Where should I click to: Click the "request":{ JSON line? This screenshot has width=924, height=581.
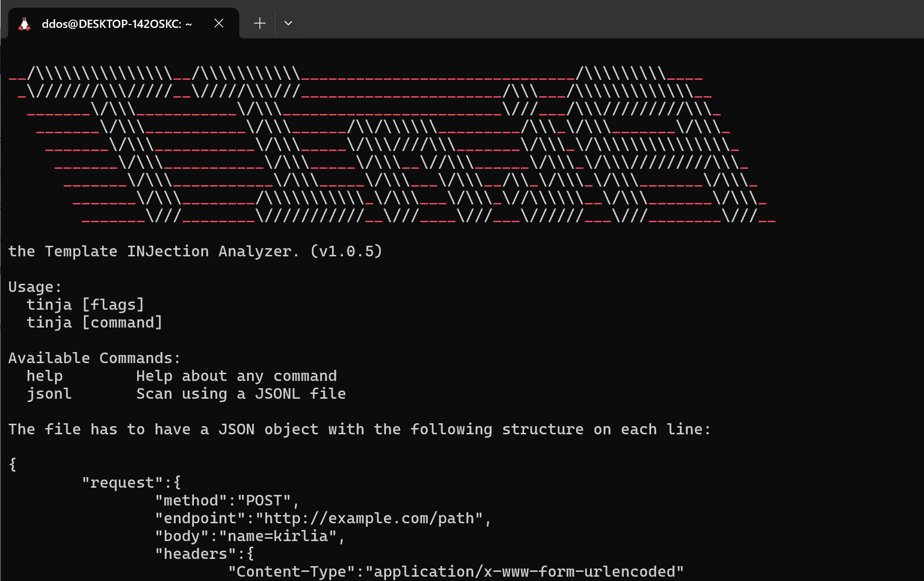click(x=131, y=482)
